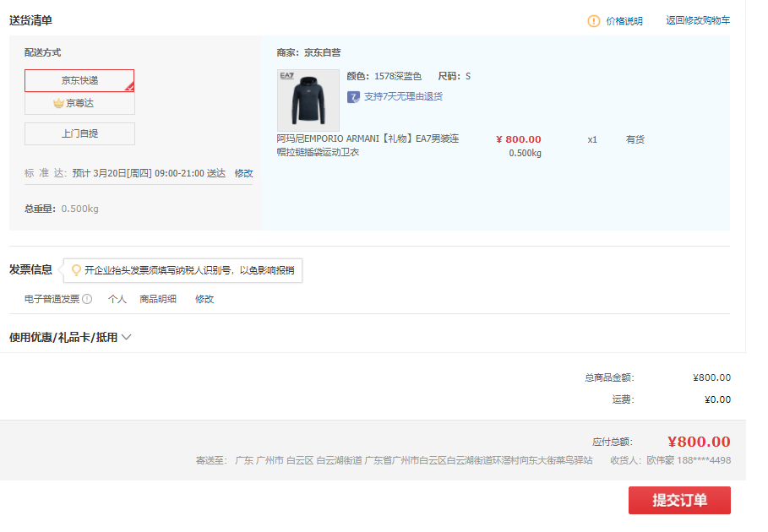Select 上门自提 pickup option
The width and height of the screenshot is (768, 532).
pos(79,133)
